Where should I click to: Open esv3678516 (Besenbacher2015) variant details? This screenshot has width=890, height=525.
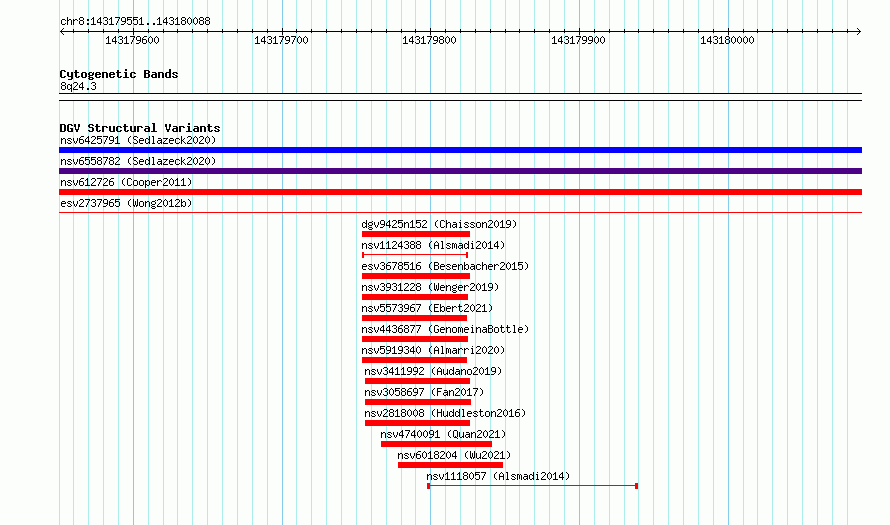[445, 266]
